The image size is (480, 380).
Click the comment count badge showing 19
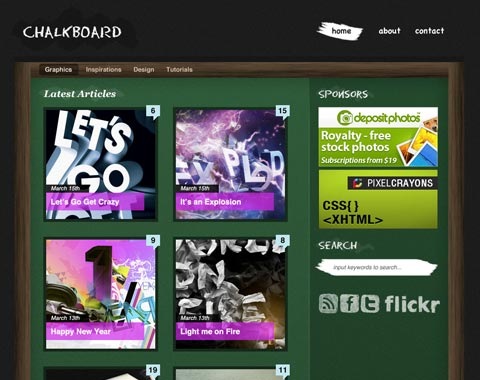(153, 370)
